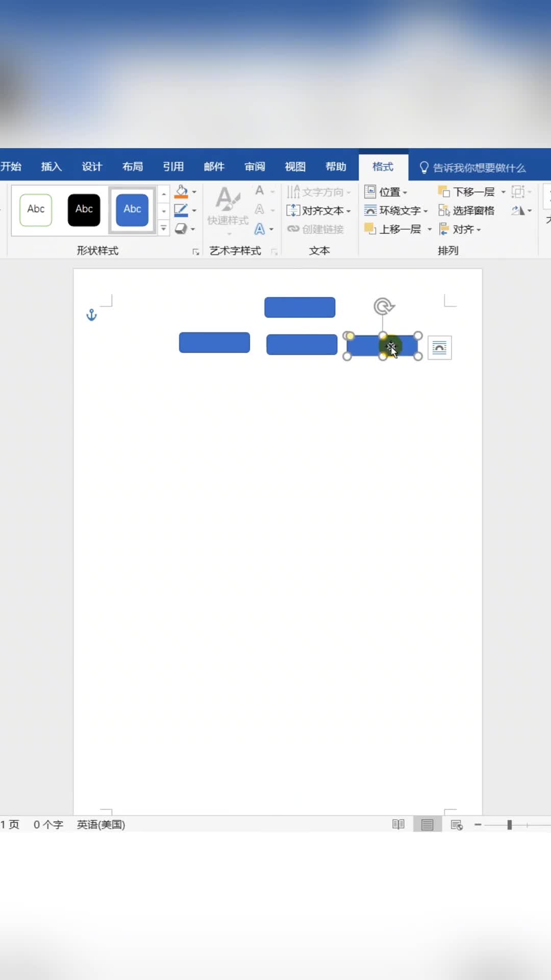Image resolution: width=551 pixels, height=980 pixels.
Task: Click the shape effects icon
Action: [x=181, y=229]
